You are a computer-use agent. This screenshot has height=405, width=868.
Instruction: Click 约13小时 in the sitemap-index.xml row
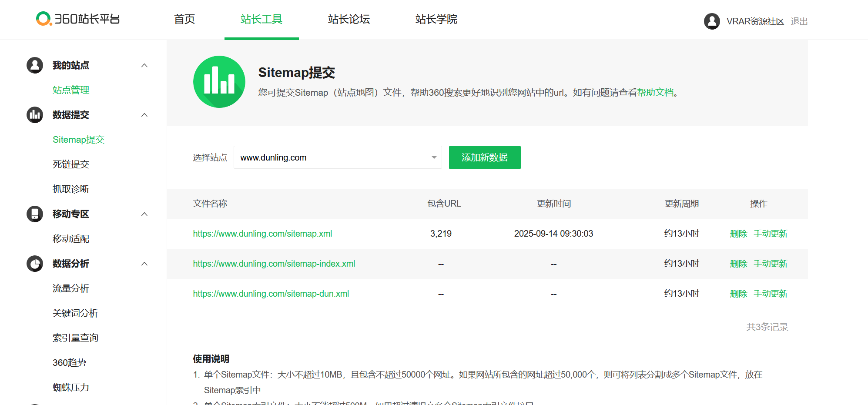tap(681, 264)
